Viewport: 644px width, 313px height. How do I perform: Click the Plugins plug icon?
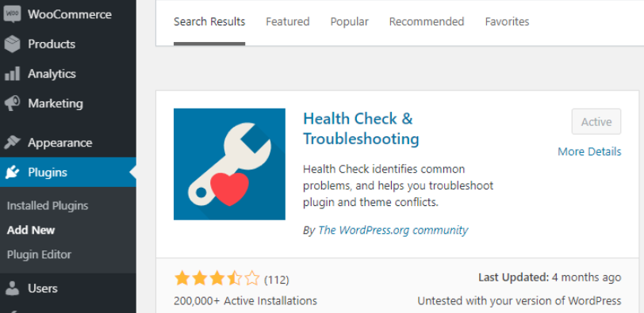13,172
